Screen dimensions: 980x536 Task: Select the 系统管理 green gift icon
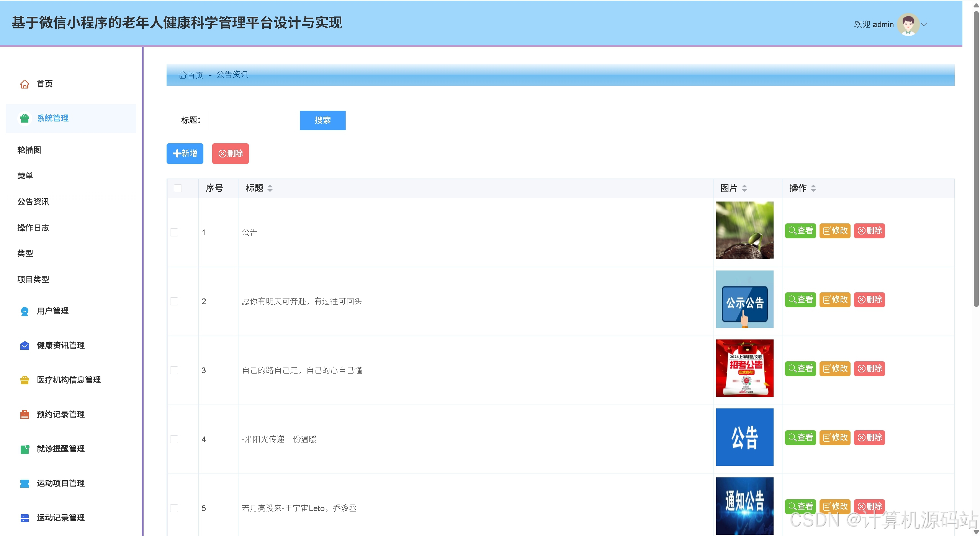point(25,118)
